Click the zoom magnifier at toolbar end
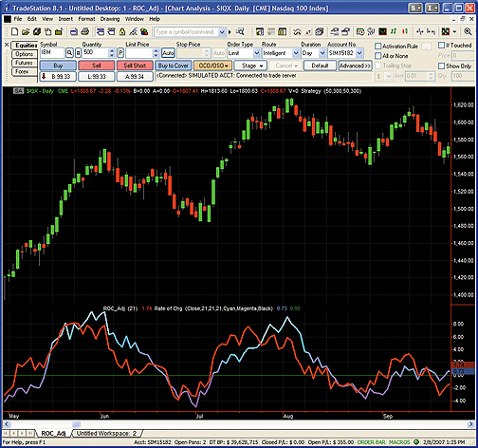This screenshot has width=478, height=448. (468, 31)
